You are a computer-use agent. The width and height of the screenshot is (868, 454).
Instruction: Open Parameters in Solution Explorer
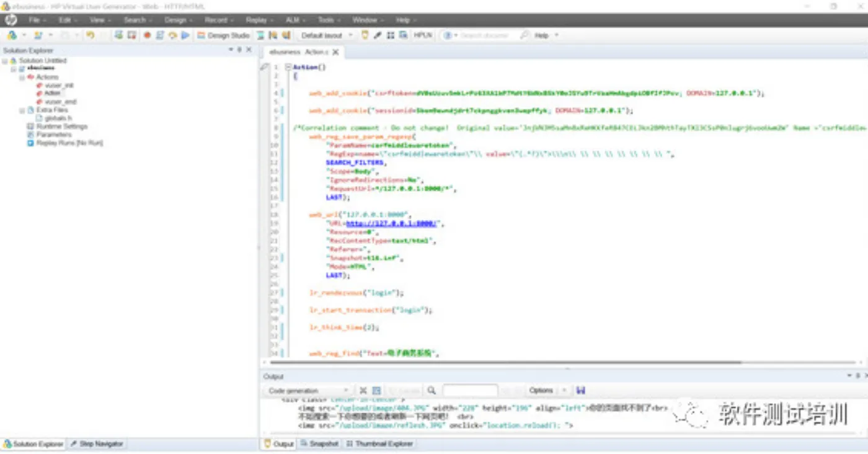(54, 135)
